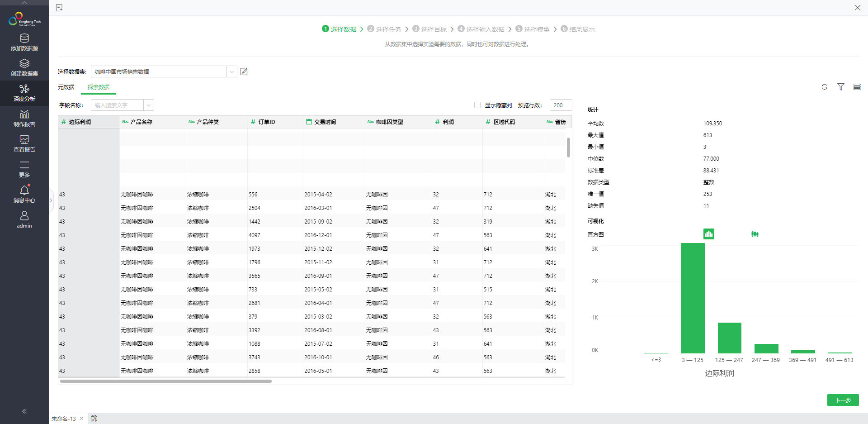
Task: Click the 125 — 247 histogram bar
Action: [730, 338]
